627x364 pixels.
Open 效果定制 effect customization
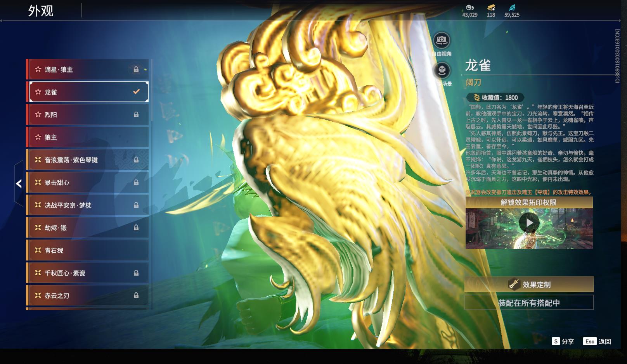click(529, 285)
